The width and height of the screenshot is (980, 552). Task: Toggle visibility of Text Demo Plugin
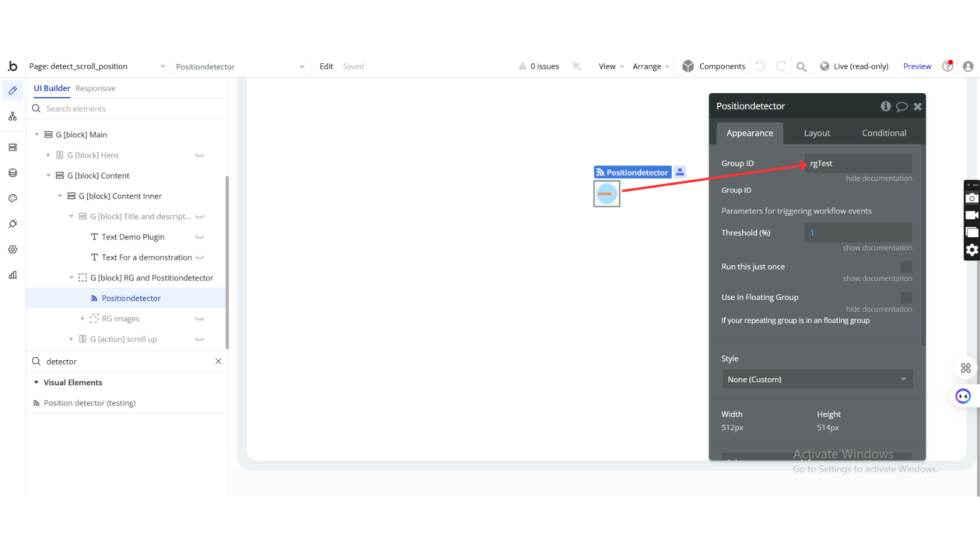coord(200,237)
